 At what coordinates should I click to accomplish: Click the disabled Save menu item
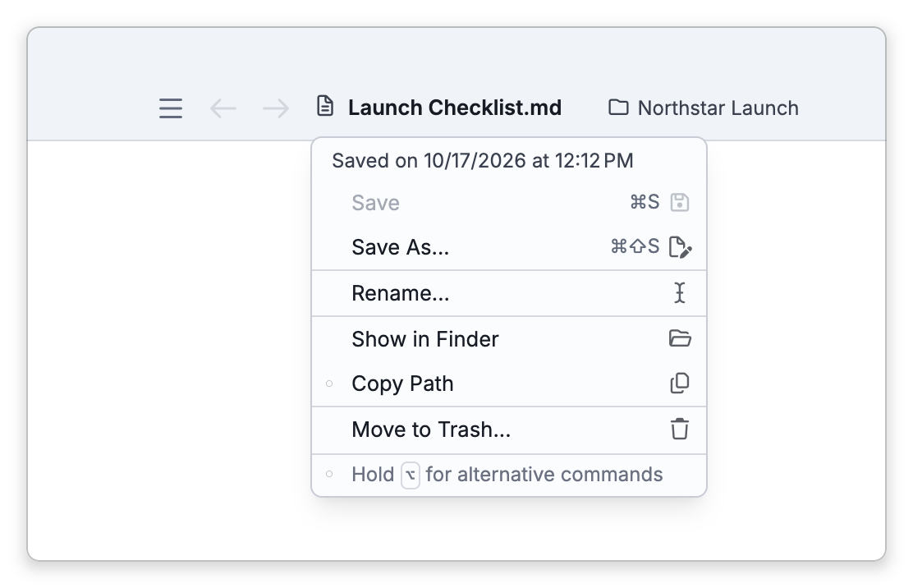(509, 203)
